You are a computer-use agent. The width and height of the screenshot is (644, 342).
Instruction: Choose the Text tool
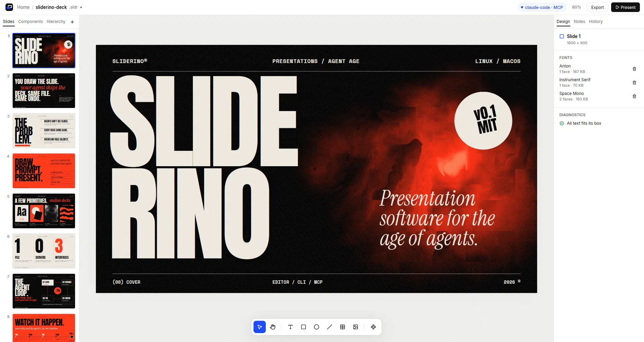click(290, 327)
